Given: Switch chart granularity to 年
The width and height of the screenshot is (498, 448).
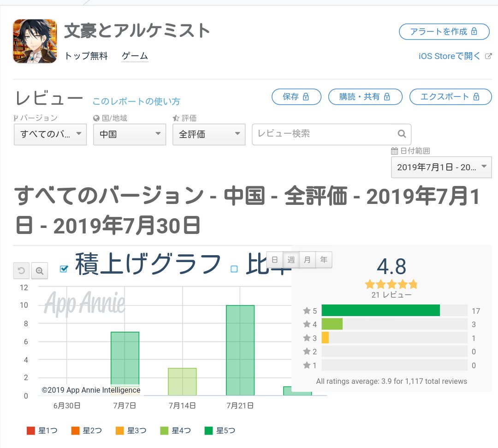Looking at the screenshot, I should pos(324,260).
